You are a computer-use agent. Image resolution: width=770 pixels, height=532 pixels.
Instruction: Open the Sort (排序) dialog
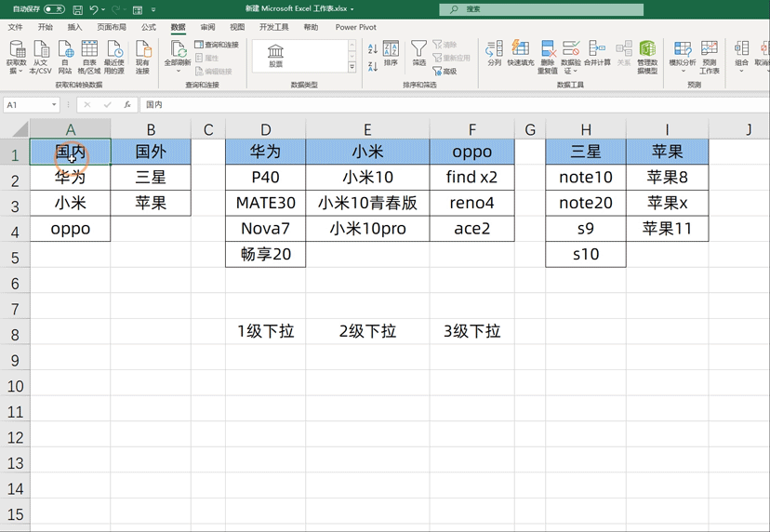pos(391,53)
